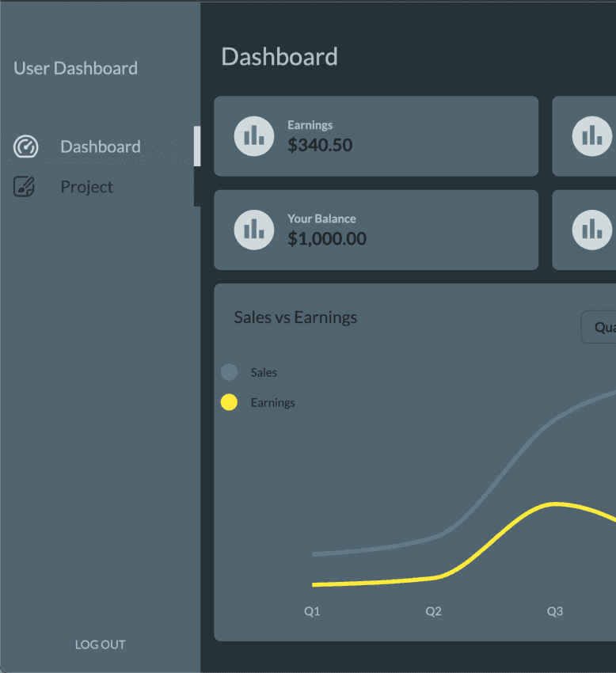The width and height of the screenshot is (616, 673).
Task: Click the bar chart icon on Earnings card
Action: click(254, 136)
